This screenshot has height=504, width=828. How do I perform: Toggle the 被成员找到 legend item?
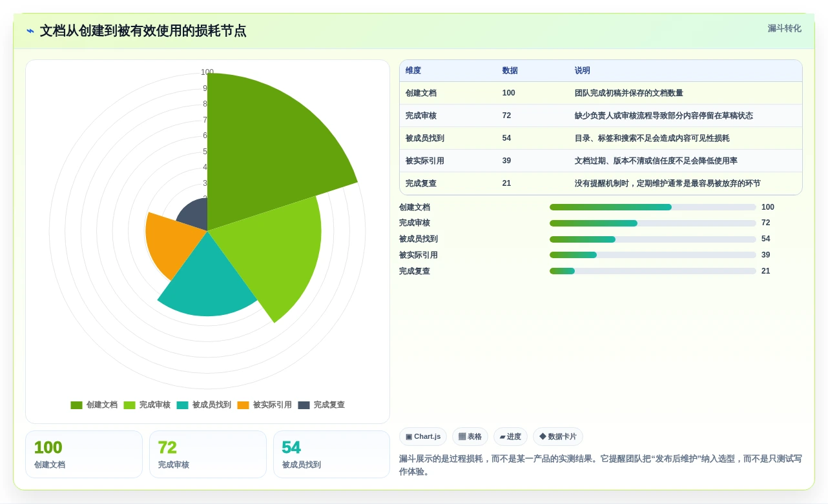coord(204,405)
